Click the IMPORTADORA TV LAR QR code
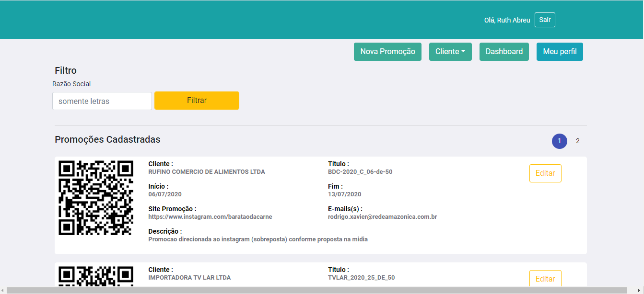644x294 pixels. coord(96,276)
